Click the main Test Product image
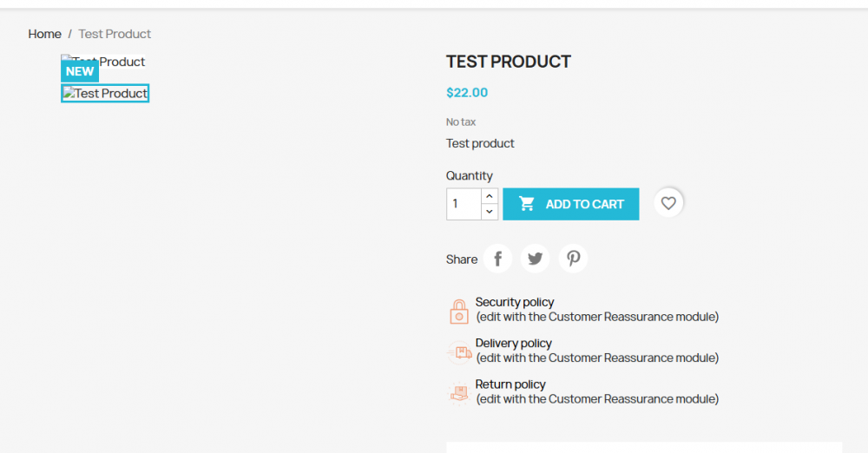Screen dimensions: 868x453 122,62
